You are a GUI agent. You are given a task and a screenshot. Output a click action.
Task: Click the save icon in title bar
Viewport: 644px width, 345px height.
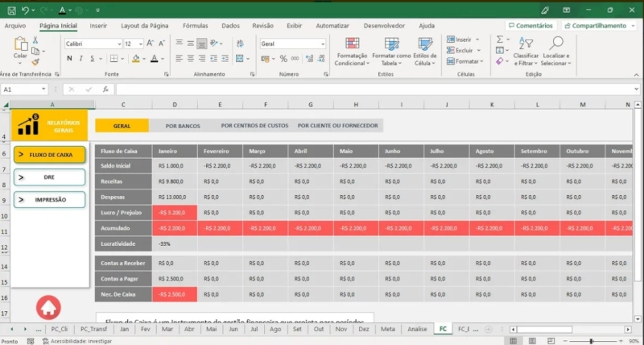[x=10, y=10]
